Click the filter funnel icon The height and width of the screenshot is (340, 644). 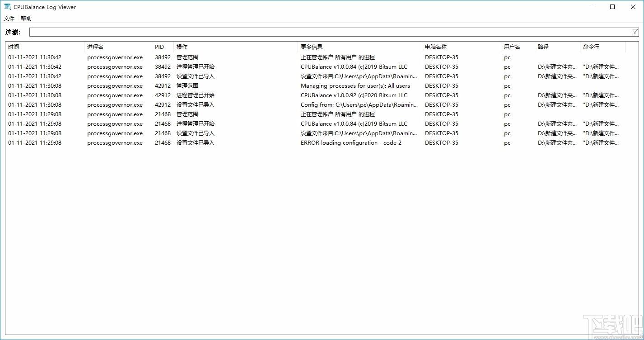(635, 32)
